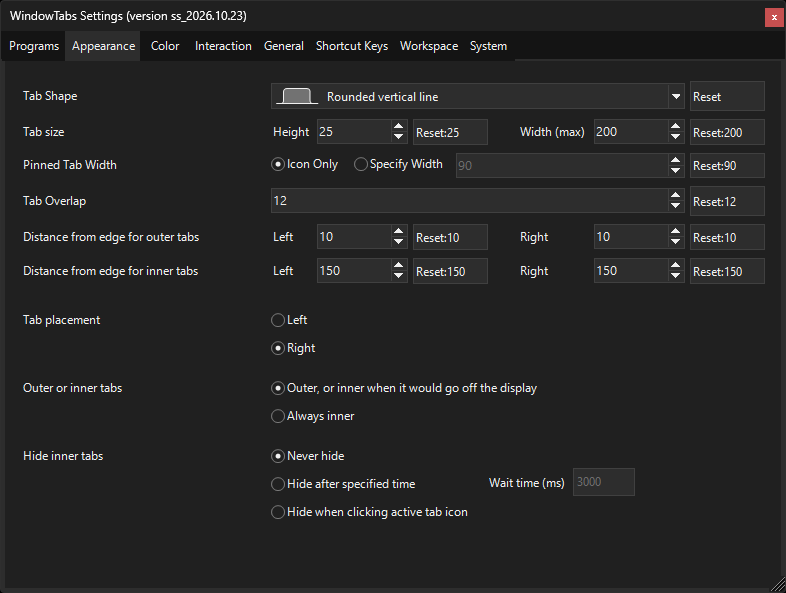Screen dimensions: 786x593
Task: Click the "Pinned Tab Width" label
Action: click(x=70, y=165)
